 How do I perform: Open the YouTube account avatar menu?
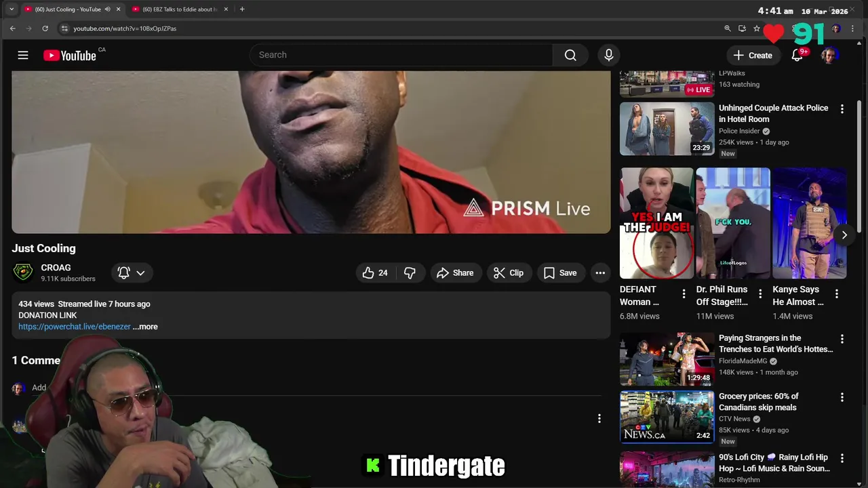tap(829, 55)
